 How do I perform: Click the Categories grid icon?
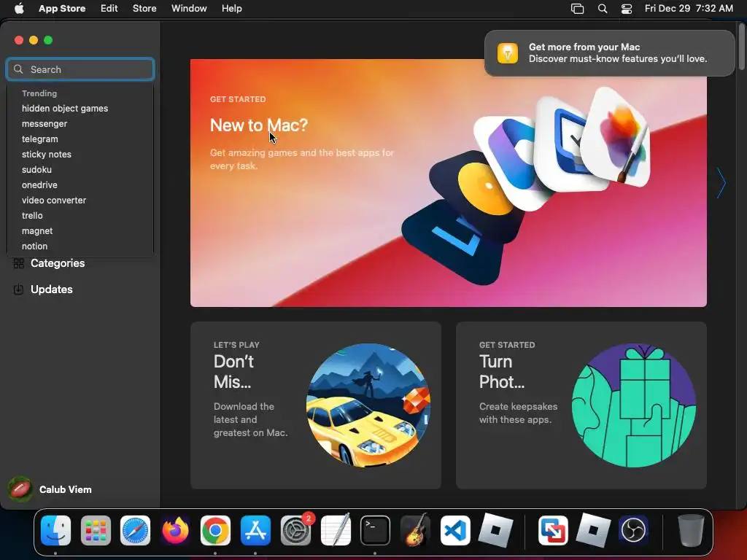[x=18, y=263]
